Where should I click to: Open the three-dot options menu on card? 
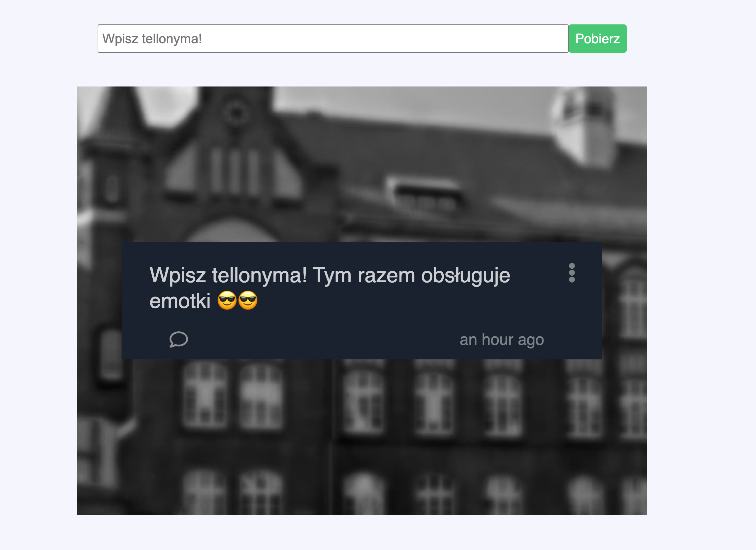point(572,273)
